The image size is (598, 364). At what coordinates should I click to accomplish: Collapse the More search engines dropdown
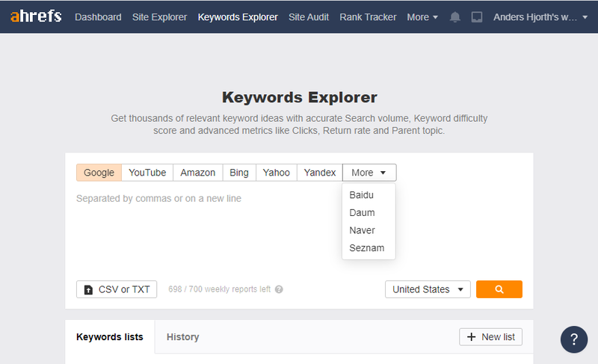pos(369,173)
